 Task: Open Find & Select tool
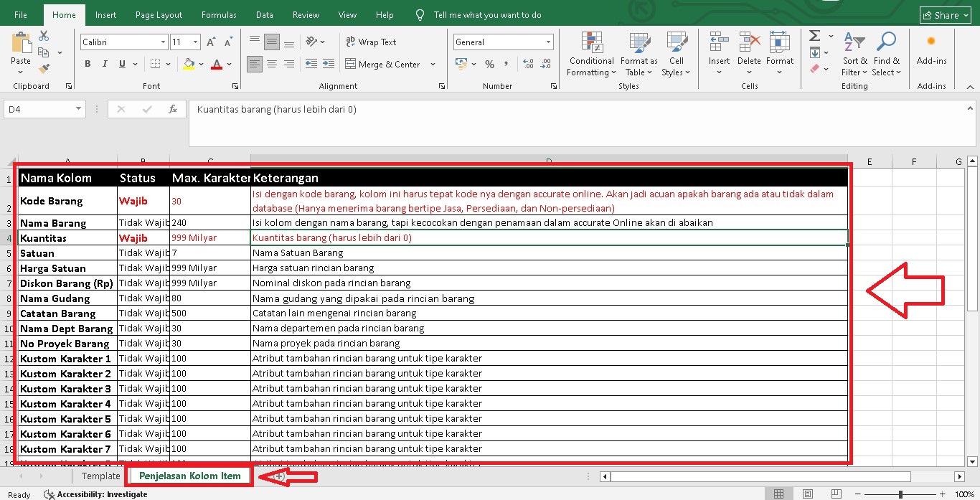887,54
